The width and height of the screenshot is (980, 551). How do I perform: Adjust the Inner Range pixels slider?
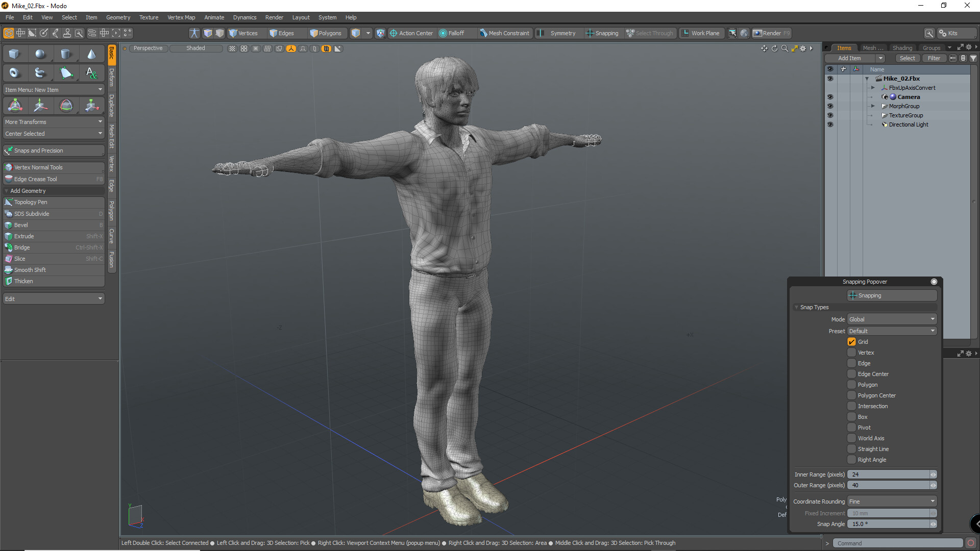point(891,474)
